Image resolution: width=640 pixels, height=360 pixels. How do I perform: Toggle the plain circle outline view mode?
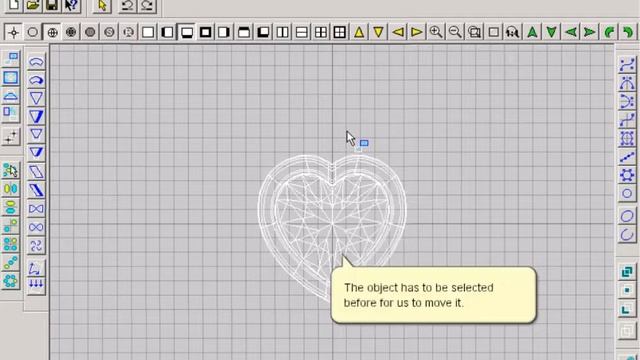pos(33,32)
